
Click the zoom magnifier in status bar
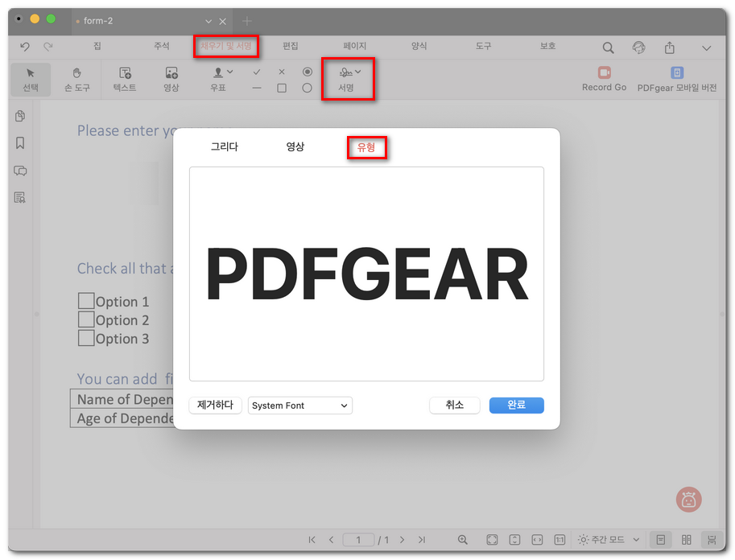click(463, 540)
